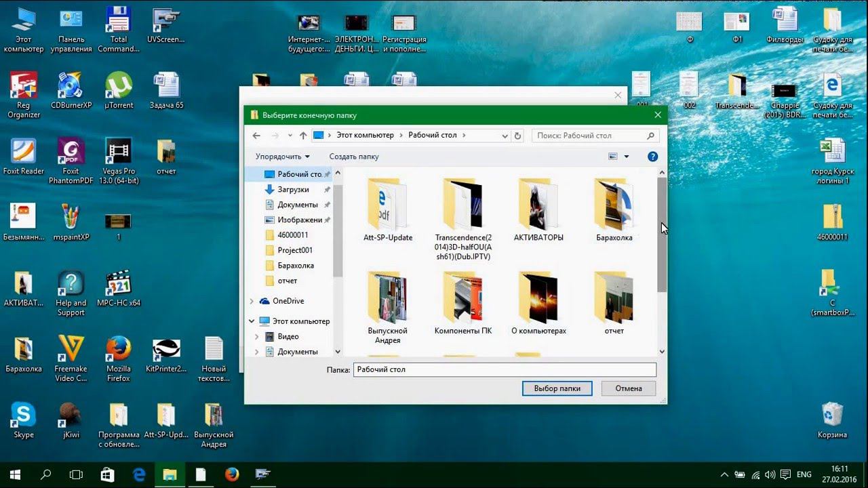Select the Корзина recycle bin icon
The image size is (868, 488).
point(832,420)
